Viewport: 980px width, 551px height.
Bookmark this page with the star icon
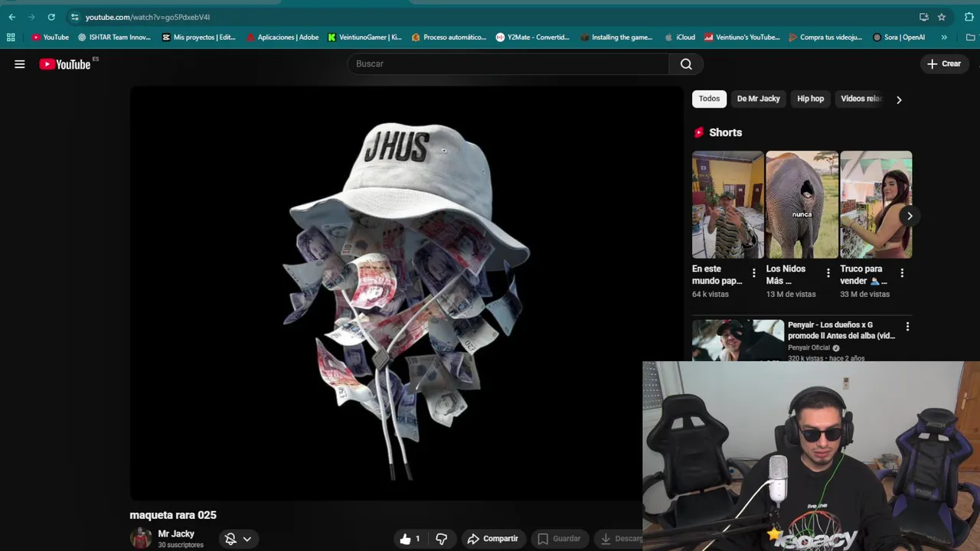tap(942, 17)
